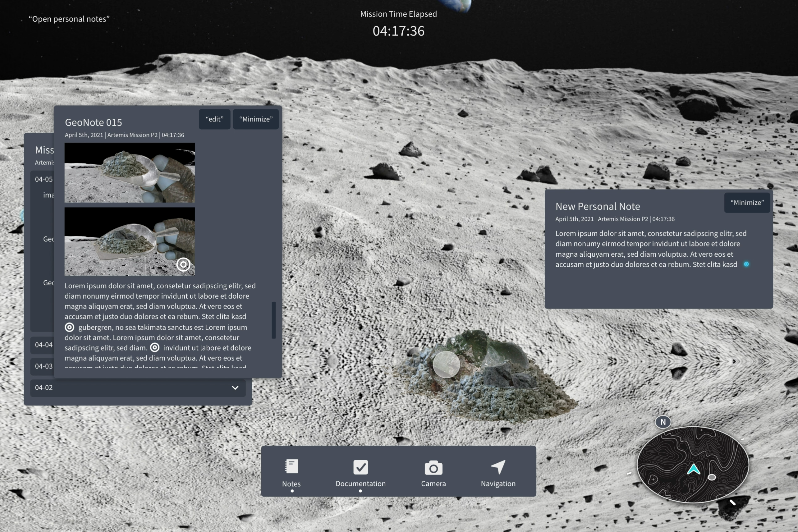Minimize the GeoNote 015 panel
The width and height of the screenshot is (798, 532).
tap(256, 119)
